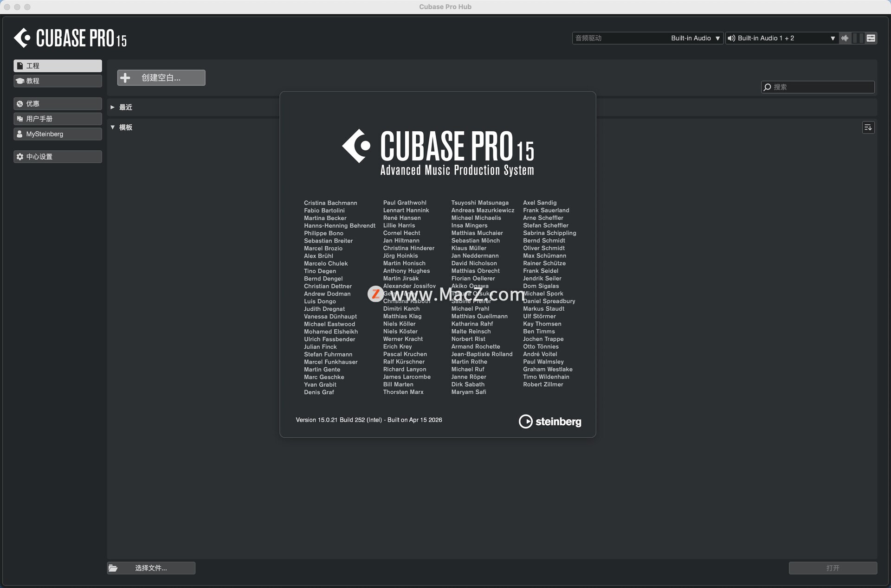Click the Cubase Pro 15 logo top-left
Image resolution: width=891 pixels, height=588 pixels.
click(x=70, y=38)
